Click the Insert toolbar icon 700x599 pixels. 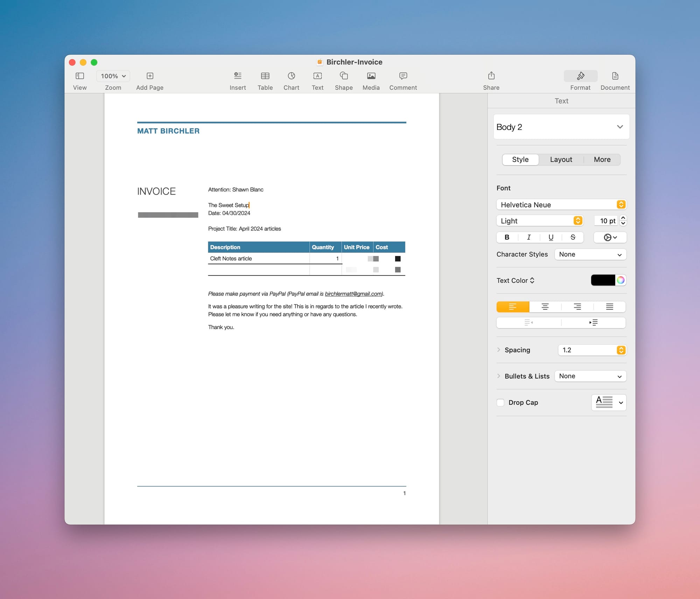point(238,76)
